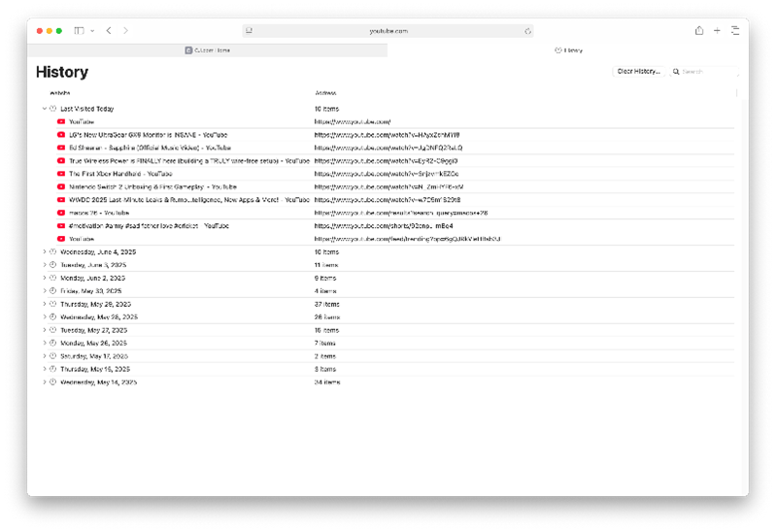Screen dimensions: 776x532
Task: Click the magnifier icon in the search box
Action: [676, 72]
